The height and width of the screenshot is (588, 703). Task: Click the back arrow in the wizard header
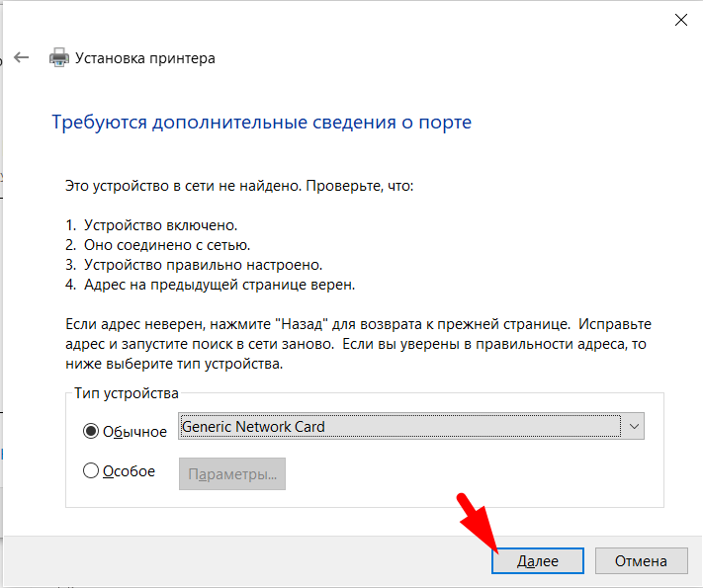tap(22, 58)
